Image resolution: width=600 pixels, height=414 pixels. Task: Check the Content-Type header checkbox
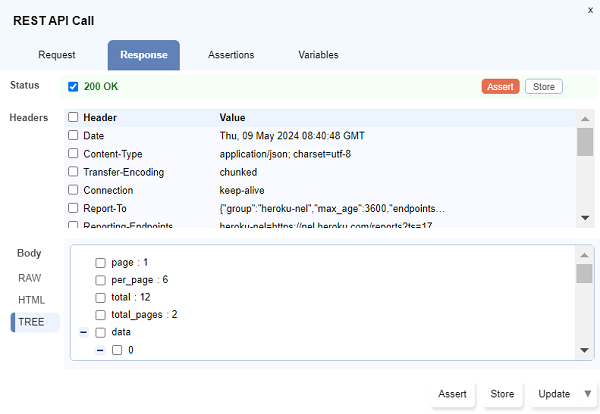point(73,154)
